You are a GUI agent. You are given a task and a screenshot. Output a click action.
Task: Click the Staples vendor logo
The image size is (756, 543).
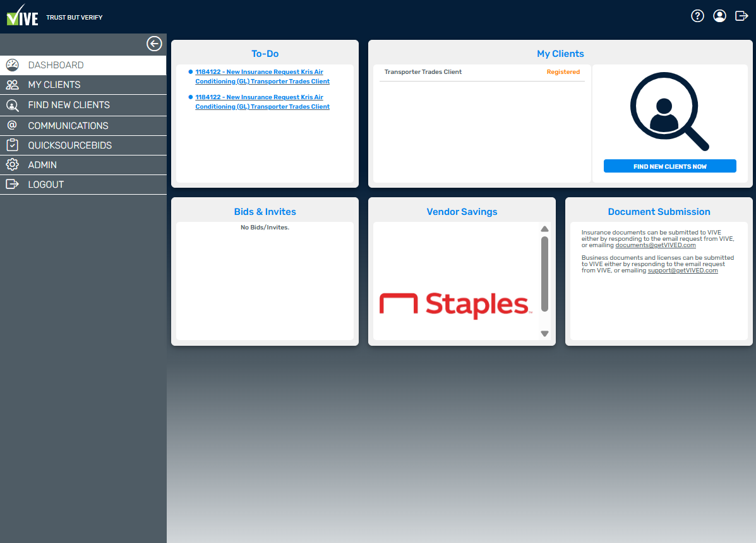click(455, 305)
